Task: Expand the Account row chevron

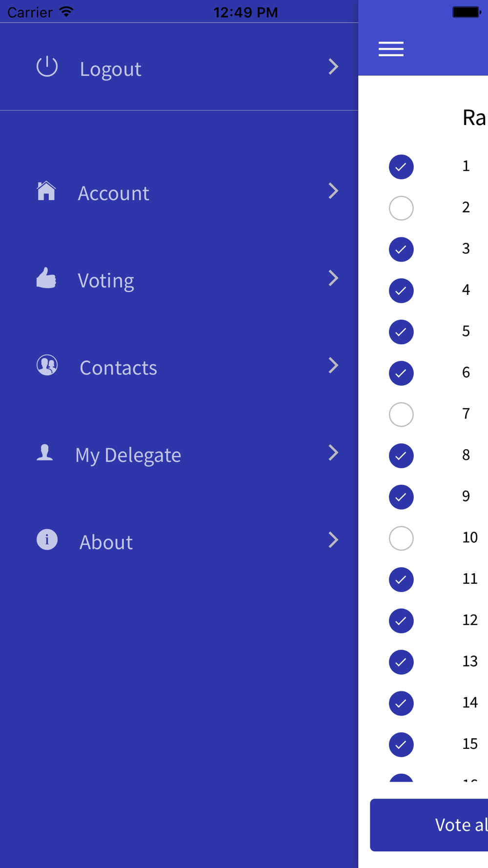Action: pyautogui.click(x=333, y=191)
